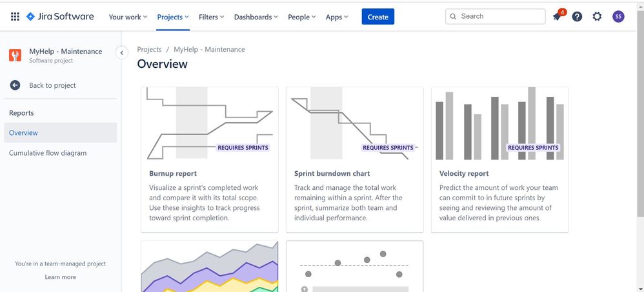Open the notifications bell icon
Image resolution: width=644 pixels, height=292 pixels.
(557, 16)
